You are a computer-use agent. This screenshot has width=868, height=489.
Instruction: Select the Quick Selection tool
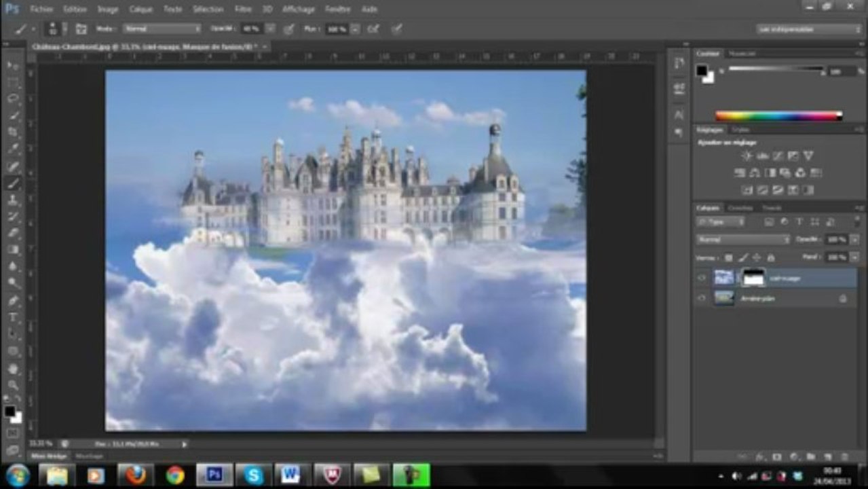[x=13, y=116]
